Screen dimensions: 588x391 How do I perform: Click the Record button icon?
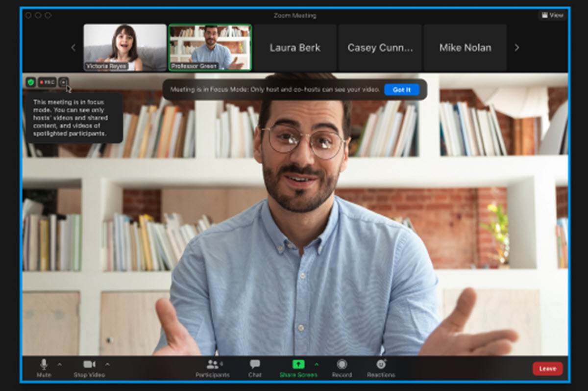[342, 364]
